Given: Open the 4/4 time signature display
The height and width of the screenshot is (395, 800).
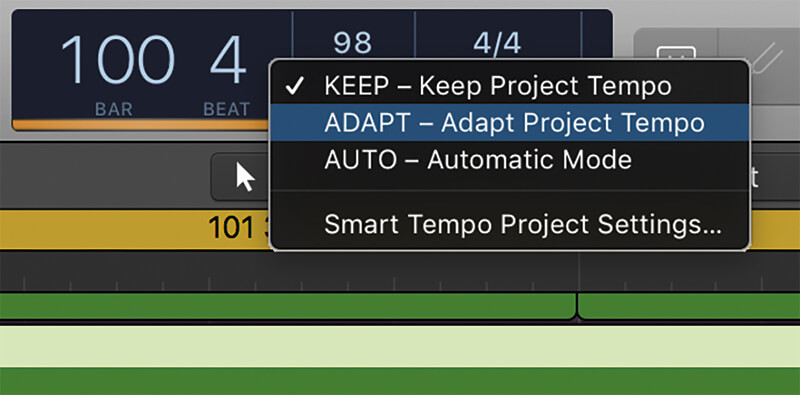Looking at the screenshot, I should click(497, 44).
